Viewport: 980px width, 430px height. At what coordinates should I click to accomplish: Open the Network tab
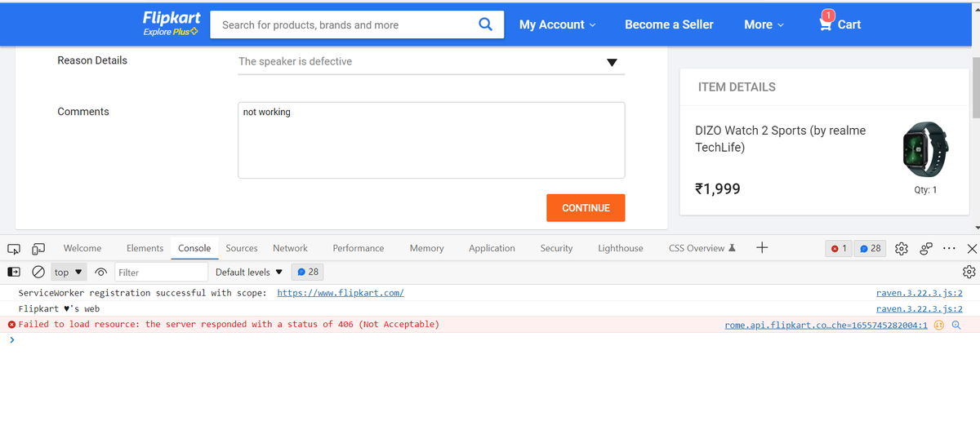(x=290, y=248)
